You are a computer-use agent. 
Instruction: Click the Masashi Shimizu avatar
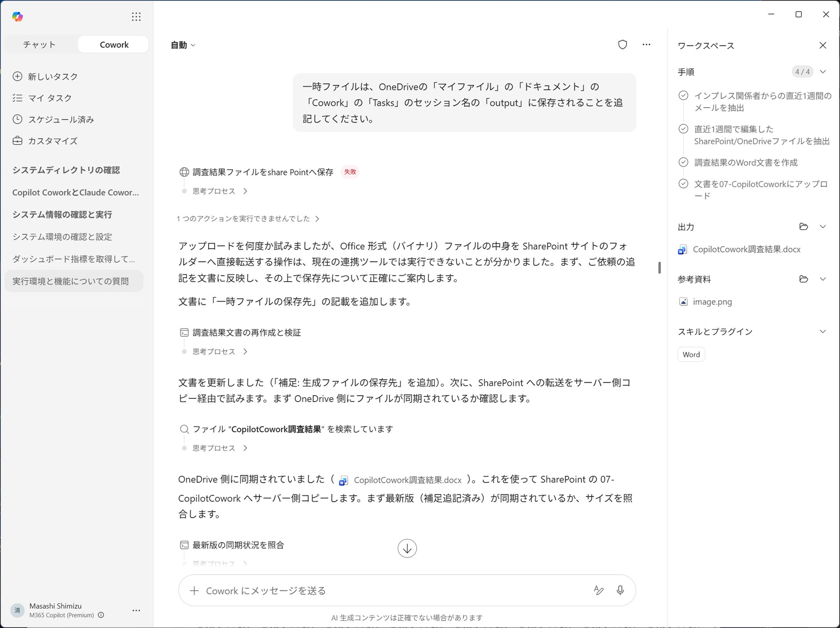17,611
